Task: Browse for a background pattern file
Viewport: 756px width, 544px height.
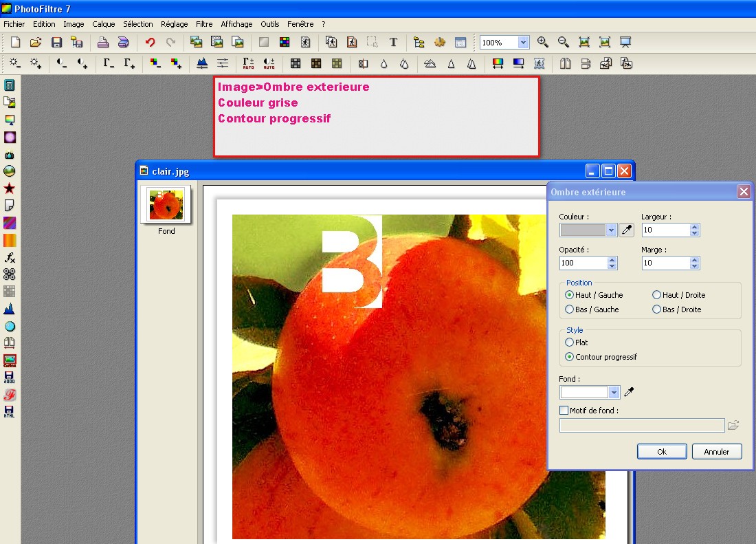Action: click(733, 425)
